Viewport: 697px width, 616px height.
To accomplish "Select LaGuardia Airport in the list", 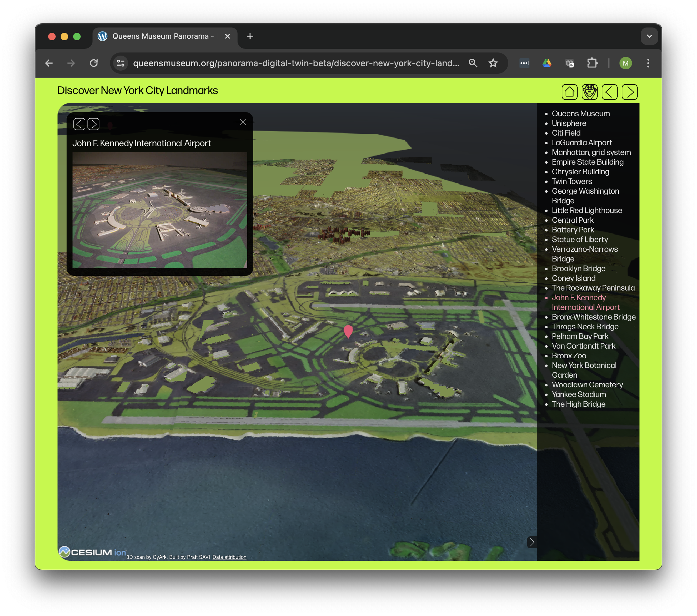I will tap(581, 143).
